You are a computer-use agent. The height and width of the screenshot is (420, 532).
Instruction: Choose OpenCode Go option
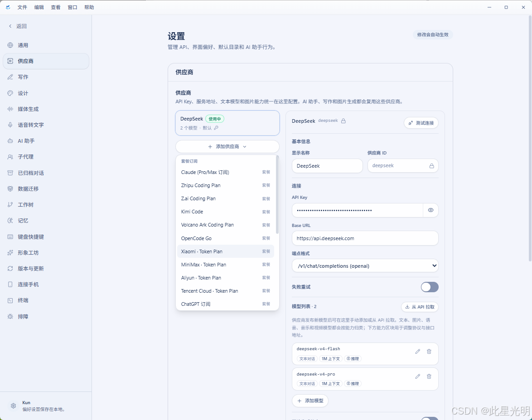[x=226, y=238]
